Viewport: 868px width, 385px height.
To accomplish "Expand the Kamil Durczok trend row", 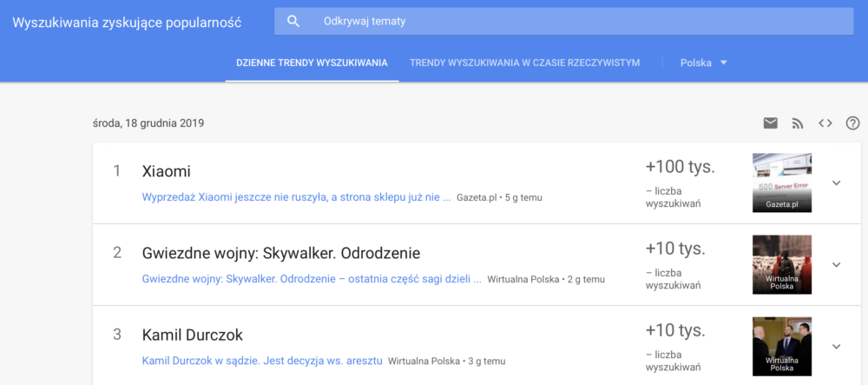I will click(837, 346).
